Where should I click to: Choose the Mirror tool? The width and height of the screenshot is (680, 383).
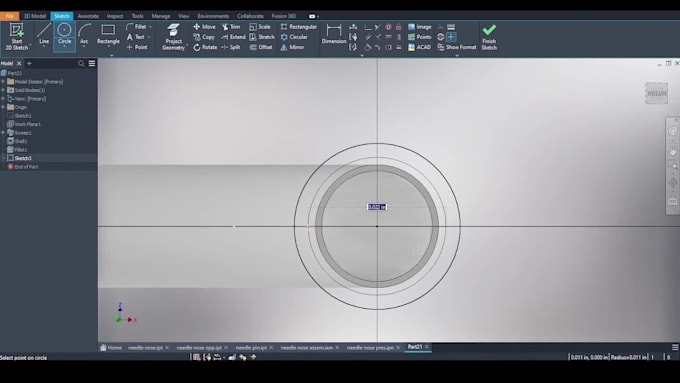tap(292, 47)
